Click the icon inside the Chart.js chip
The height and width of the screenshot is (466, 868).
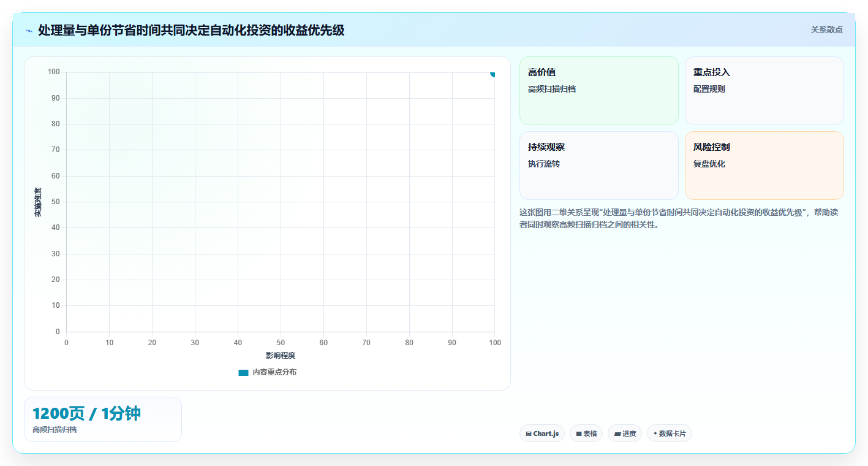pyautogui.click(x=529, y=434)
